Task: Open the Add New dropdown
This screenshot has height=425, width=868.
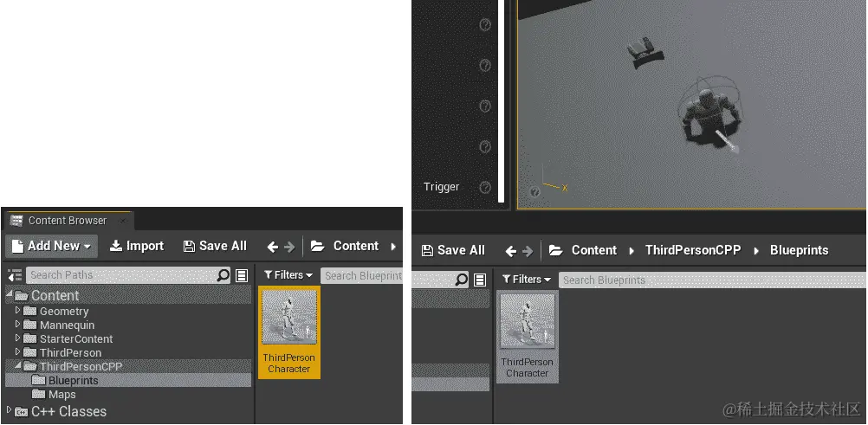Action: pyautogui.click(x=52, y=246)
